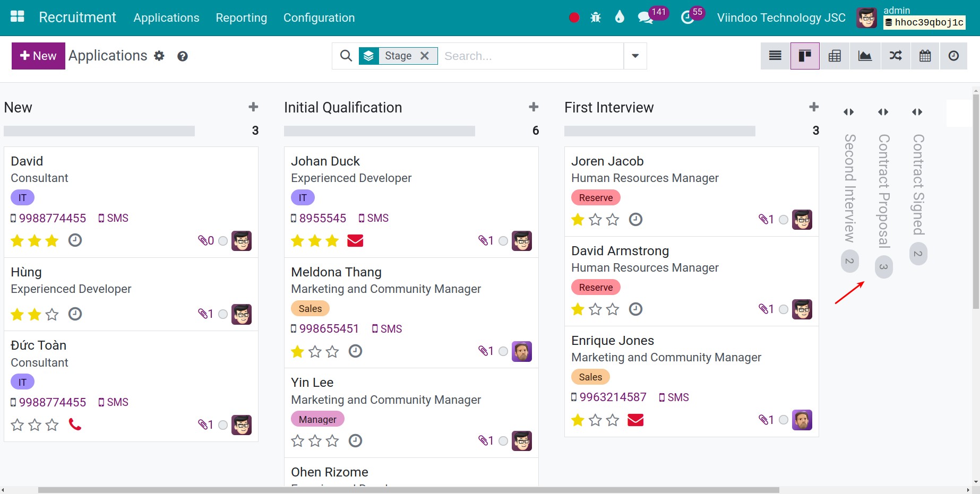The height and width of the screenshot is (494, 980).
Task: Open the Configuration menu
Action: (319, 18)
